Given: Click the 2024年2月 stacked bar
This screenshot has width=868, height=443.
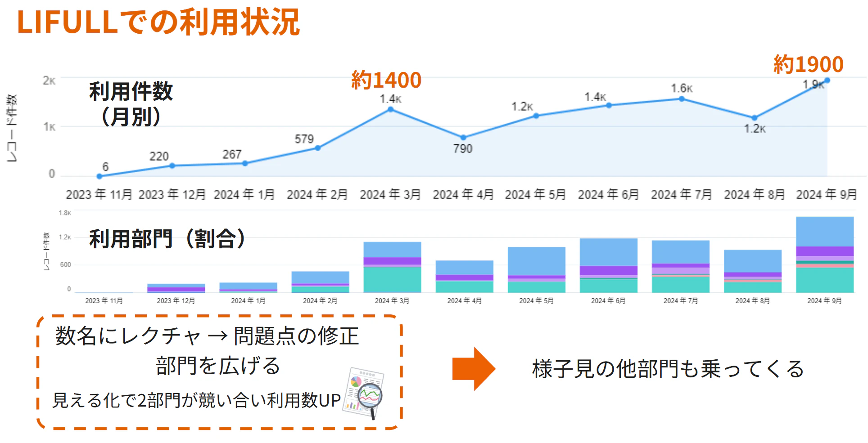Looking at the screenshot, I should 321,282.
